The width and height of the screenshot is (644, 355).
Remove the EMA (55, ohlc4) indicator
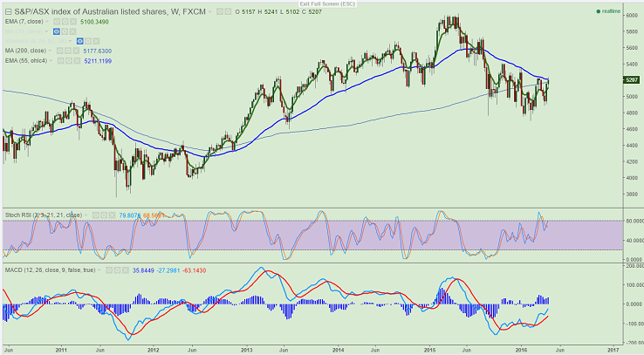point(77,61)
